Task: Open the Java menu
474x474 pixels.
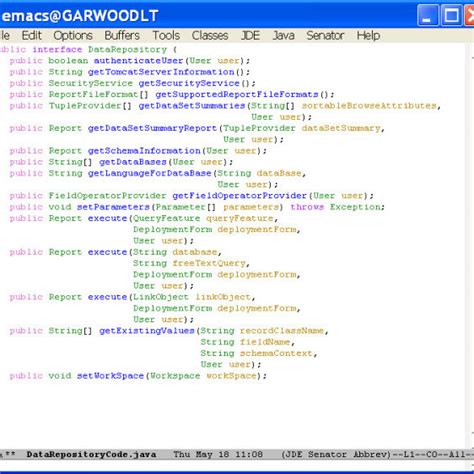Action: coord(283,35)
